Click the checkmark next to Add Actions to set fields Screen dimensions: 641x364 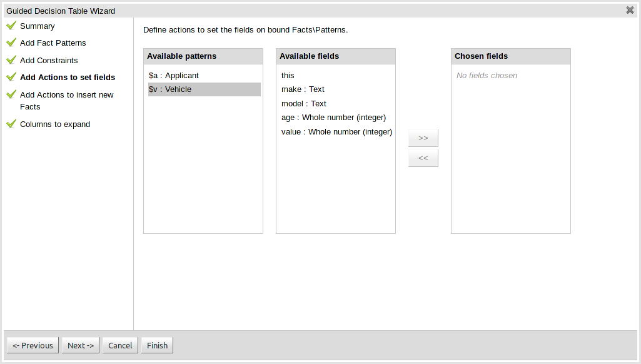coord(11,77)
